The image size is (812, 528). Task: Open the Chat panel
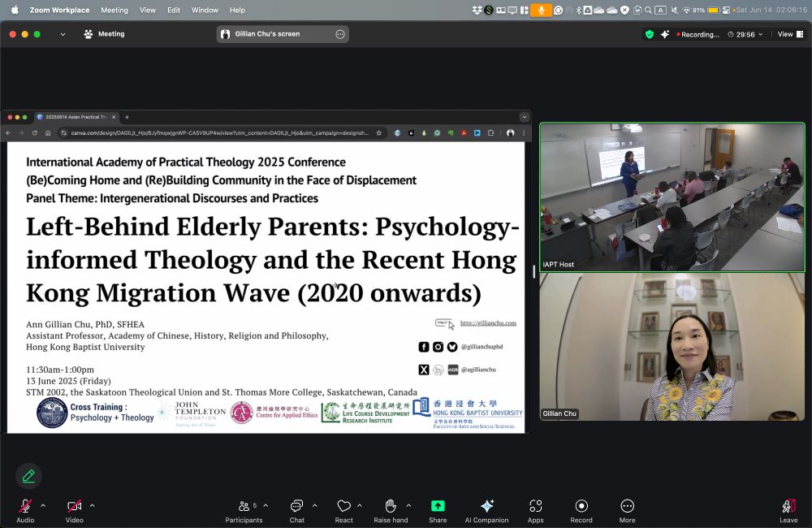(x=296, y=510)
